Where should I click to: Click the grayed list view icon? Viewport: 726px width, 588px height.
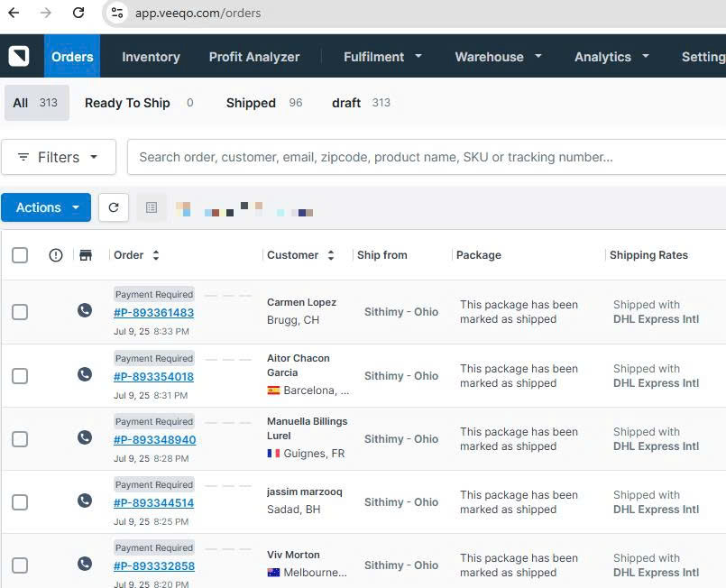point(152,207)
